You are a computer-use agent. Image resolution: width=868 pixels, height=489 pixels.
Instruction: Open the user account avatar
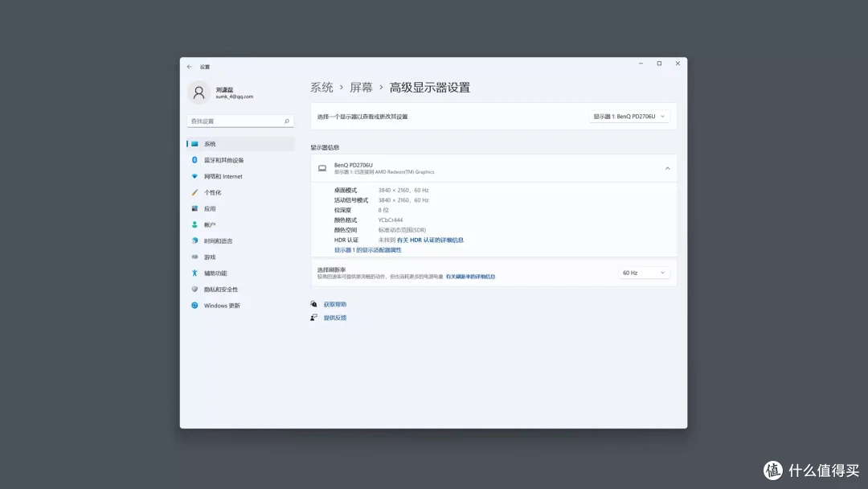point(199,92)
